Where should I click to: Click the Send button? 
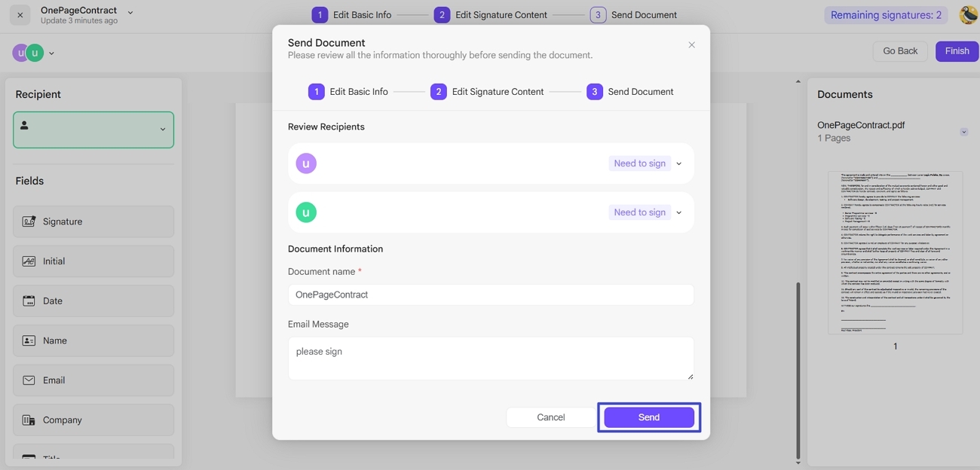[649, 417]
